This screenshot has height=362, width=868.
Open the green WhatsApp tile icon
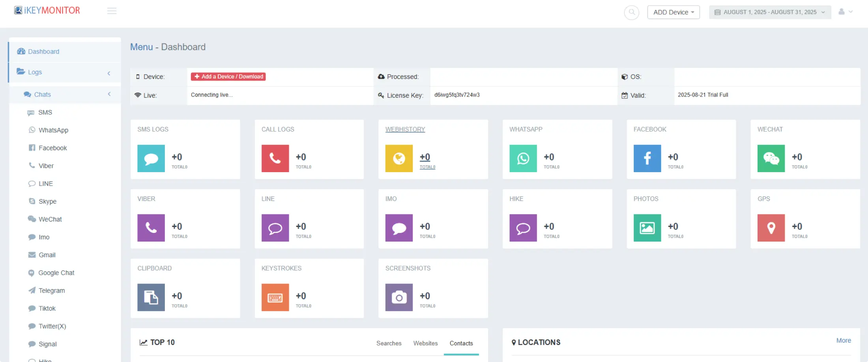[523, 158]
